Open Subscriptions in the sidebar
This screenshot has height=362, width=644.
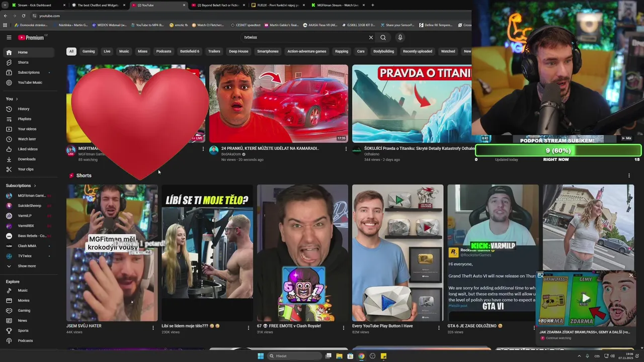tap(28, 72)
